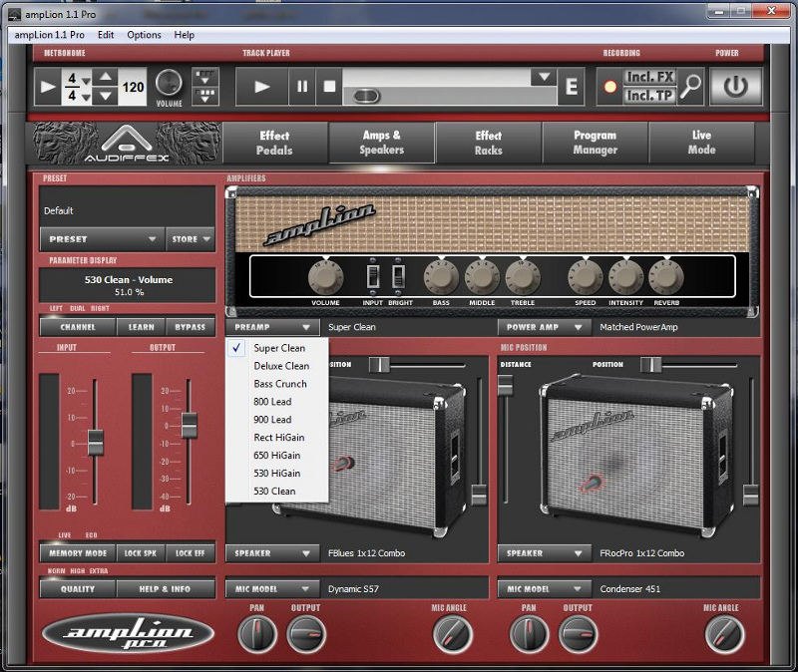Click the amplifier BASS knob
Image resolution: width=798 pixels, height=672 pixels.
tap(441, 278)
